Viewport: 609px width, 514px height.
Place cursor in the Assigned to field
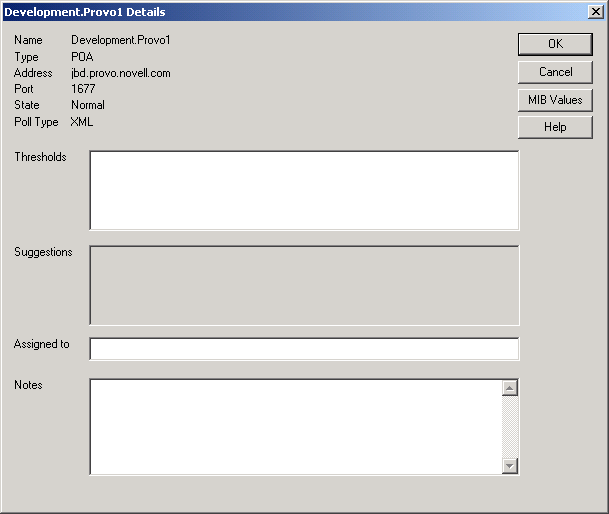pyautogui.click(x=304, y=349)
